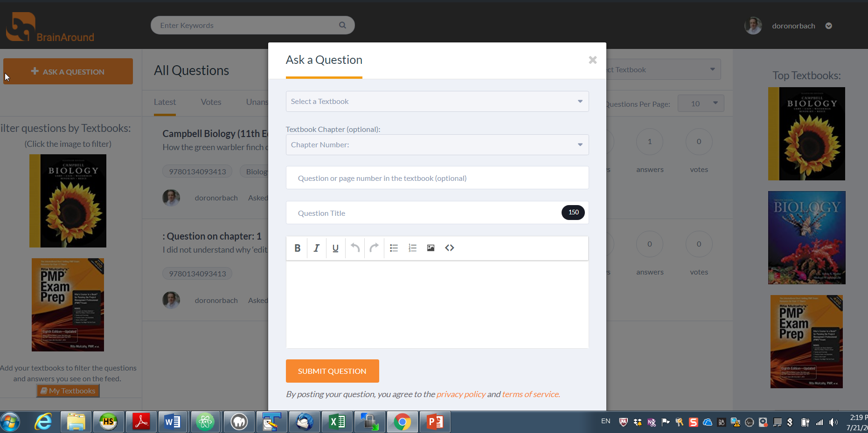Screen dimensions: 868x433
Task: Apply italic formatting in the editor
Action: (x=316, y=248)
